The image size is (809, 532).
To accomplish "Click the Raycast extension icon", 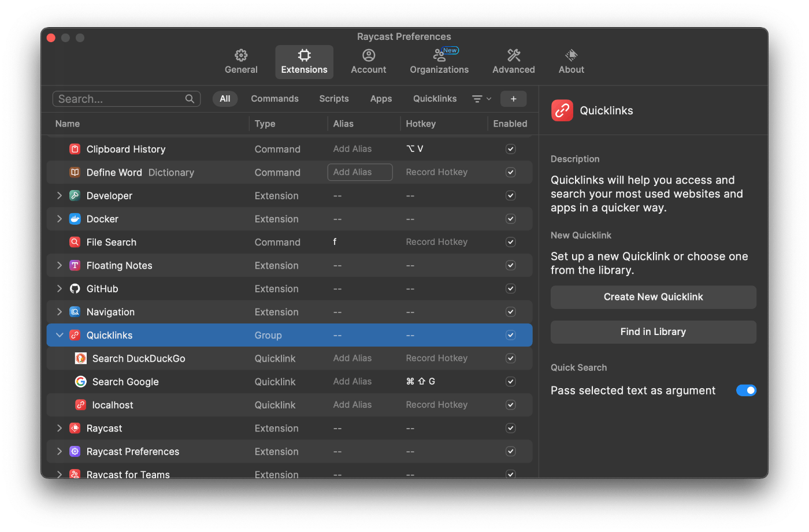I will tap(75, 428).
